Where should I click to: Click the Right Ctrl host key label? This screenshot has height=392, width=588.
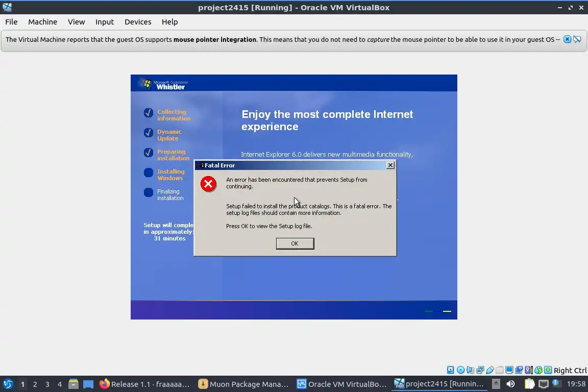[570, 371]
